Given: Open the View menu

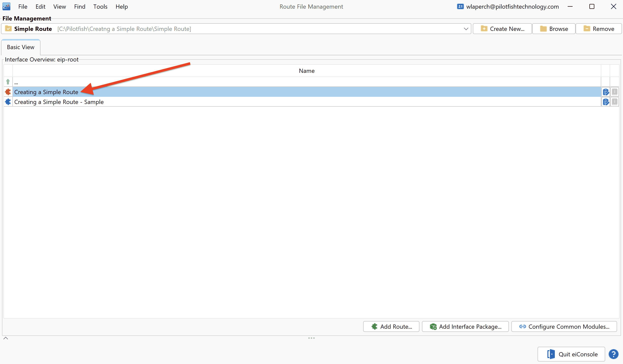Looking at the screenshot, I should [x=60, y=7].
